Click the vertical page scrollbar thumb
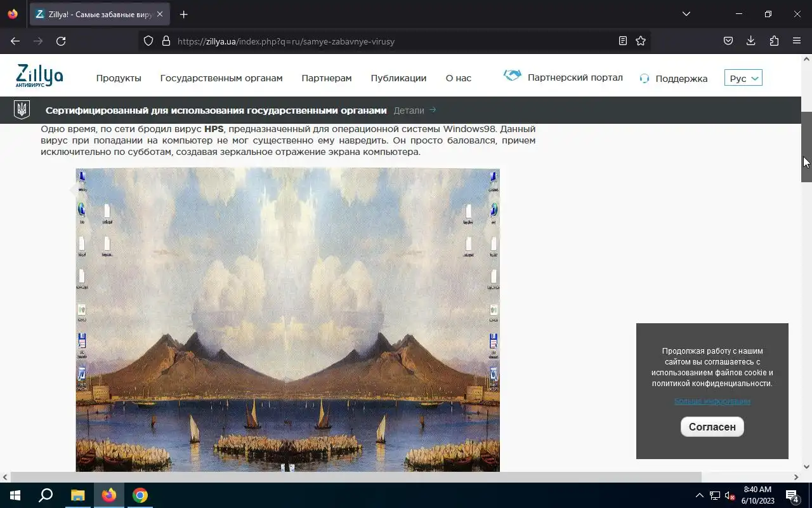Screen dimensions: 812x508 [806, 147]
